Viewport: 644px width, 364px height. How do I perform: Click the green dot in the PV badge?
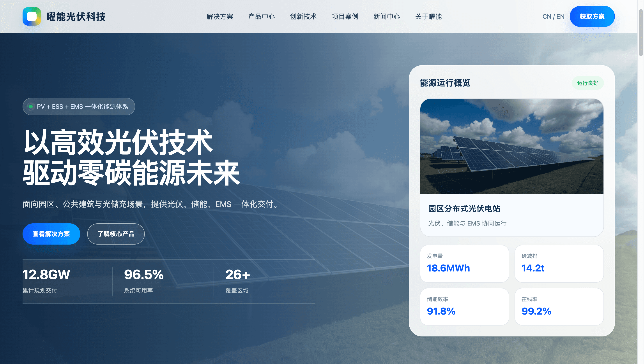pos(31,107)
